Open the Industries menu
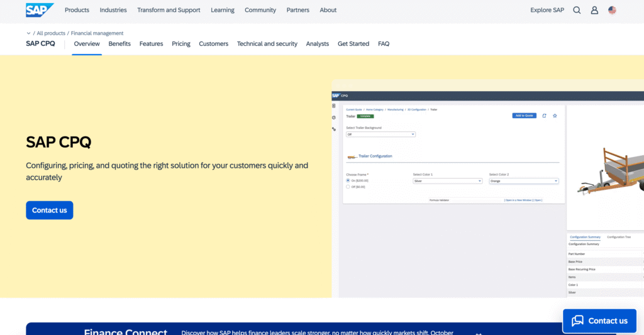 coord(113,10)
